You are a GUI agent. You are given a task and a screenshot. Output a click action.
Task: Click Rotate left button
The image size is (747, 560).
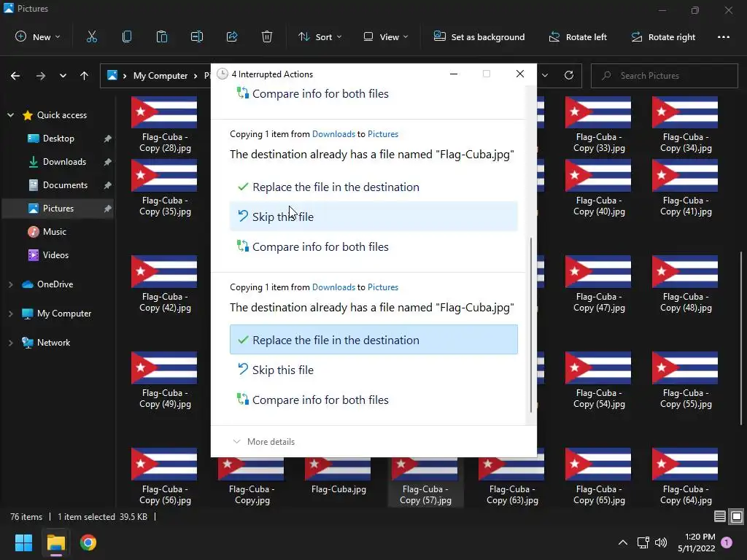pos(578,36)
